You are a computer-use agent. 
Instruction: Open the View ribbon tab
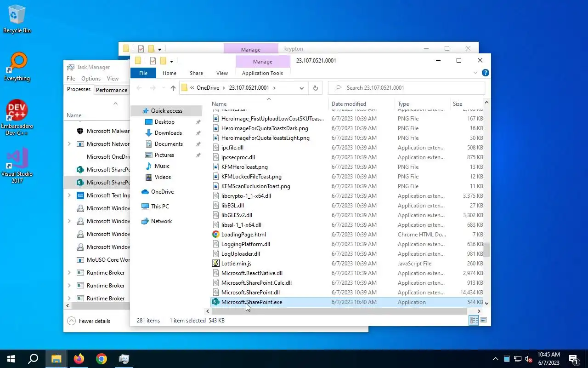(222, 73)
